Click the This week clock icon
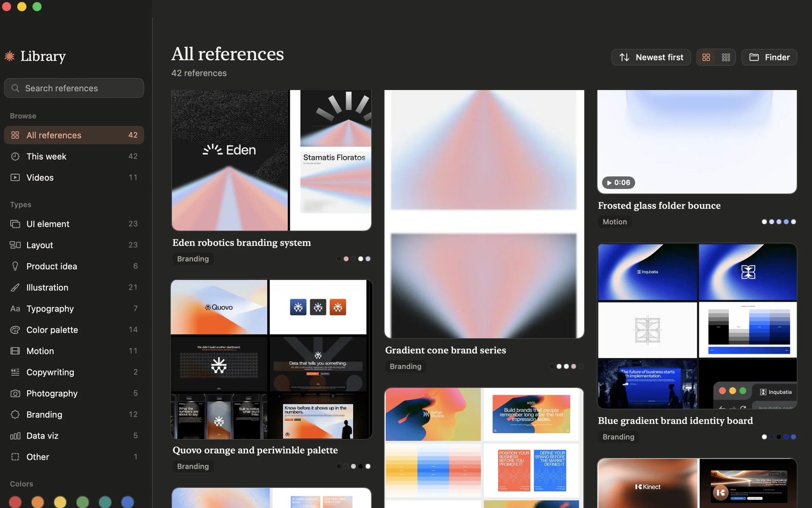 click(x=15, y=156)
